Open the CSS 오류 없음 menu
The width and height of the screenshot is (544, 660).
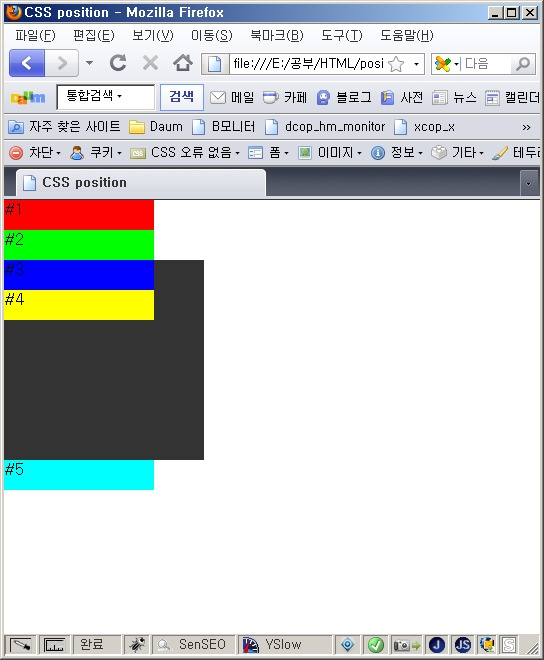click(185, 152)
